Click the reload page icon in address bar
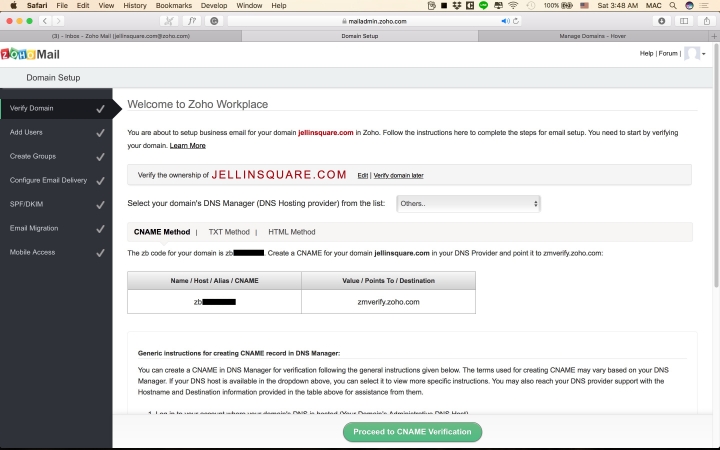 click(x=516, y=21)
